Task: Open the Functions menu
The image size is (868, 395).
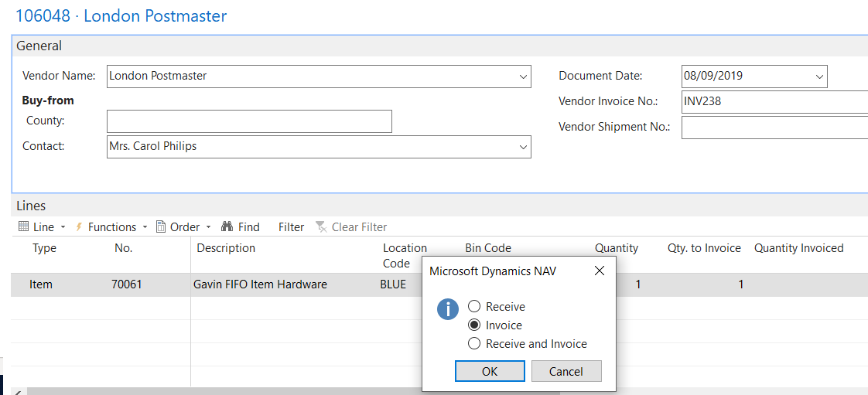Action: 112,227
